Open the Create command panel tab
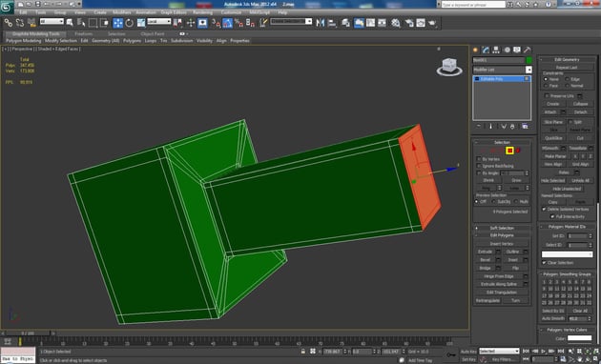 coord(476,50)
